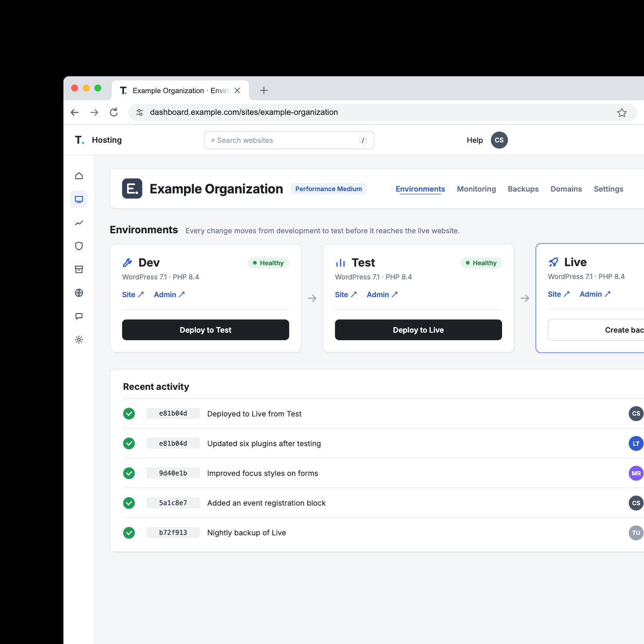This screenshot has height=644, width=644.
Task: Click the Performance Medium badge
Action: tap(329, 189)
